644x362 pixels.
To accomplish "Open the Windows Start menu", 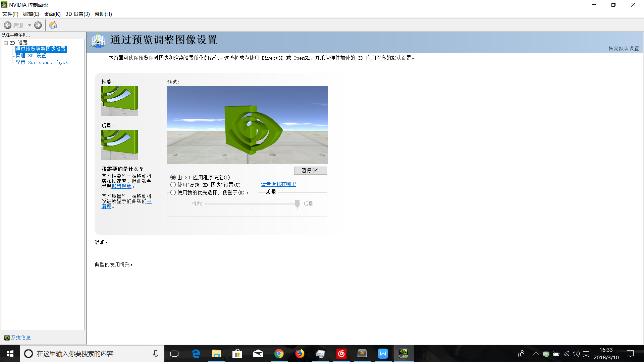I will 10,354.
